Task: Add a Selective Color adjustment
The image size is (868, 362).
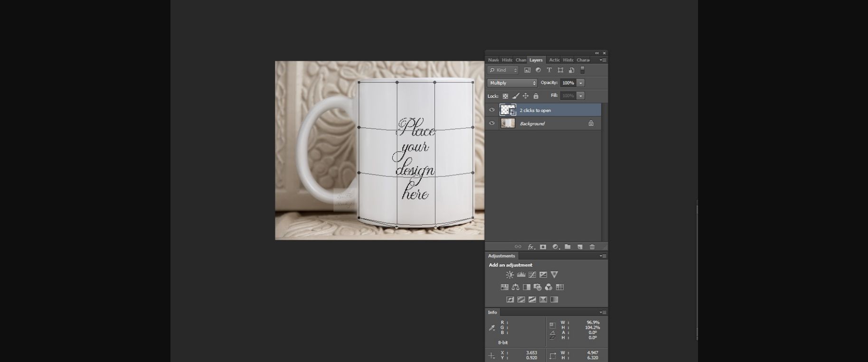Action: pyautogui.click(x=543, y=299)
